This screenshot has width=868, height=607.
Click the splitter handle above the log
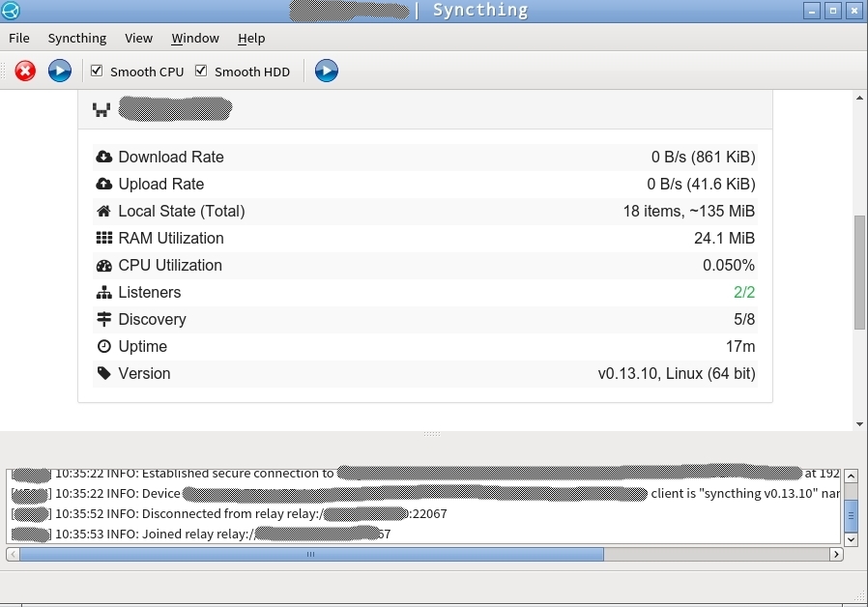point(432,434)
